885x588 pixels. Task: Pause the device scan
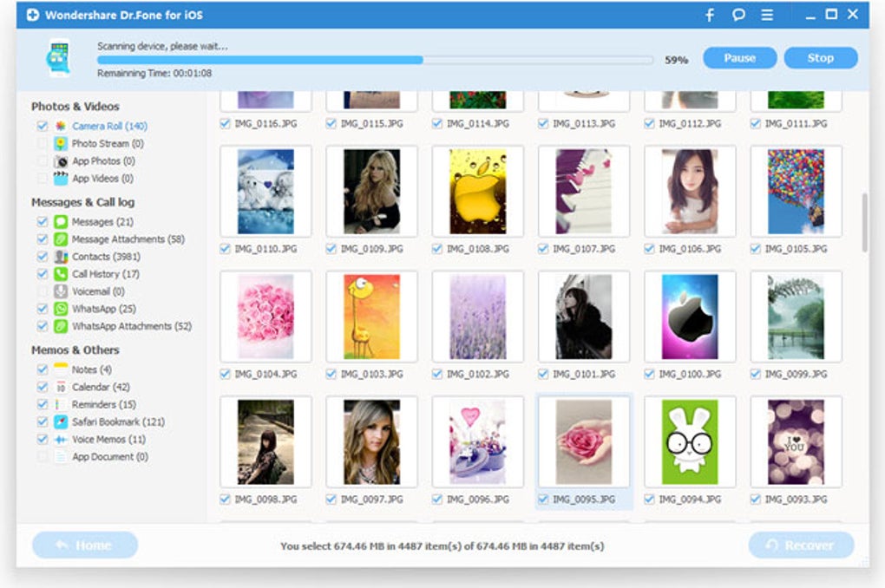739,57
